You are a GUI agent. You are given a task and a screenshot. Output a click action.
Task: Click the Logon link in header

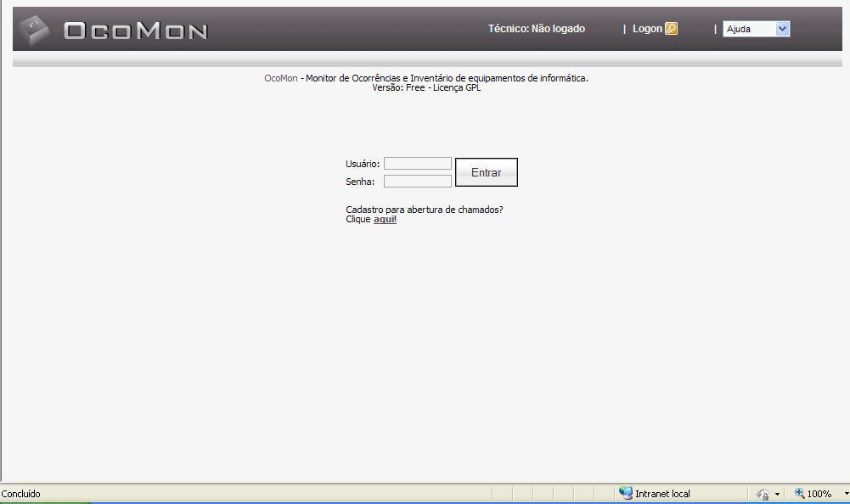647,29
